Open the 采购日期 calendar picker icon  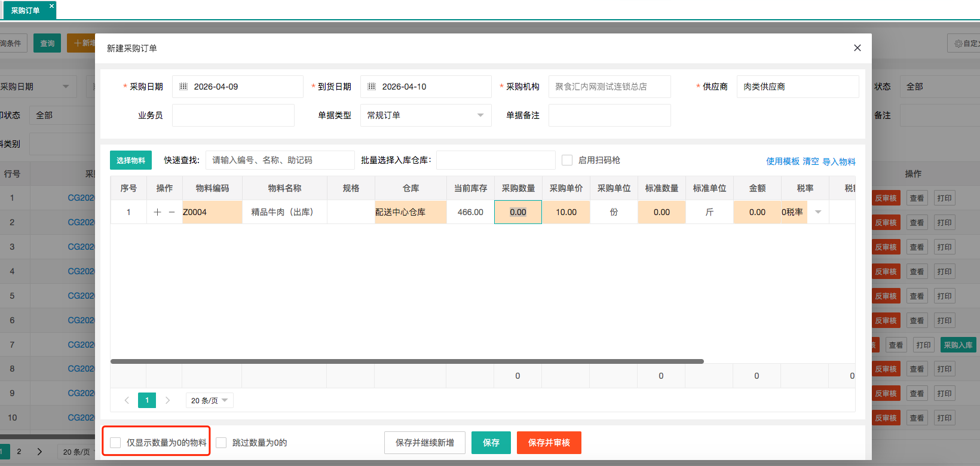coord(183,87)
